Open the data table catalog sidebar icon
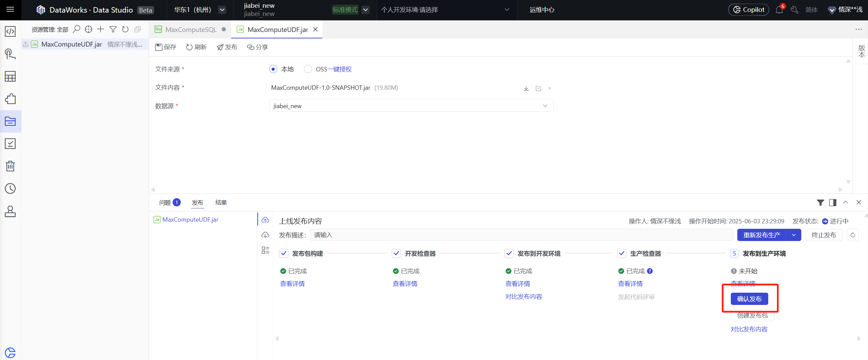The height and width of the screenshot is (360, 868). tap(10, 76)
